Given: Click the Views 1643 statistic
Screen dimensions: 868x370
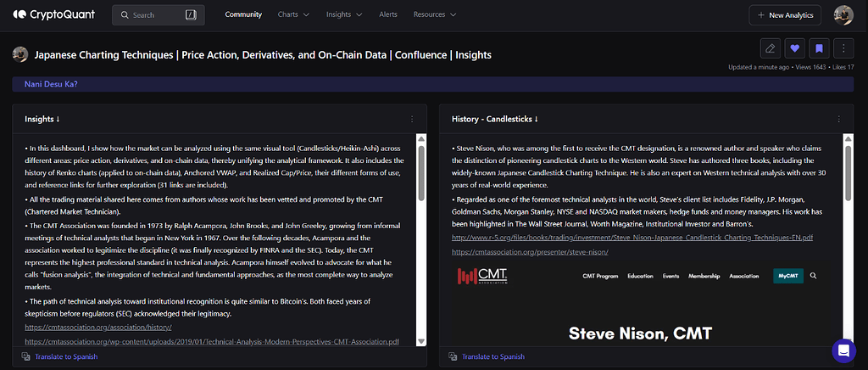Looking at the screenshot, I should [810, 67].
